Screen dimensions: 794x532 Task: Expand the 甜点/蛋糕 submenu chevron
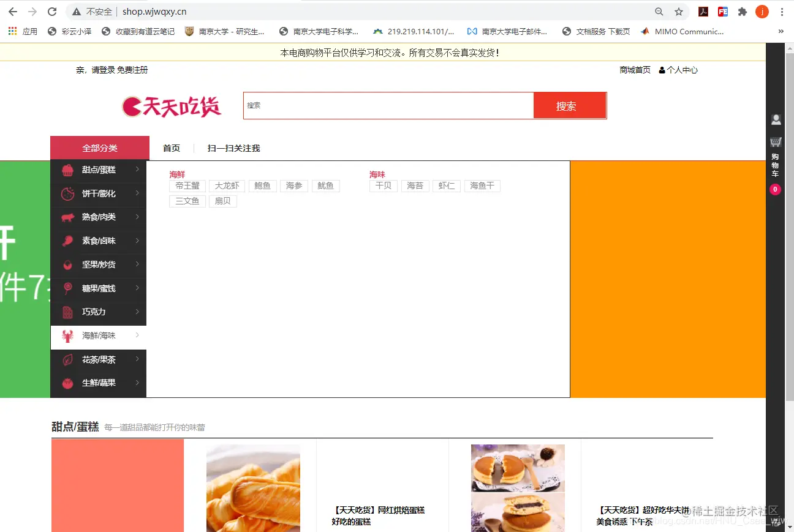pyautogui.click(x=138, y=170)
